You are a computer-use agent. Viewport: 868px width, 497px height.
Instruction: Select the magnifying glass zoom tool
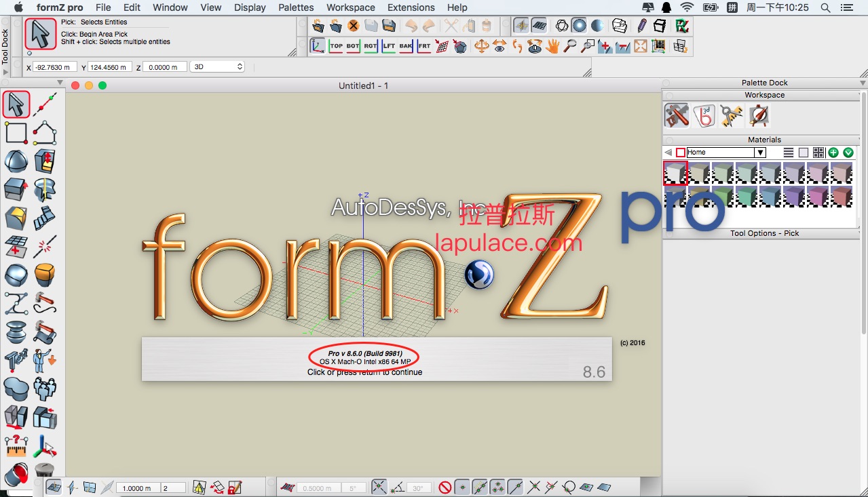(x=570, y=46)
